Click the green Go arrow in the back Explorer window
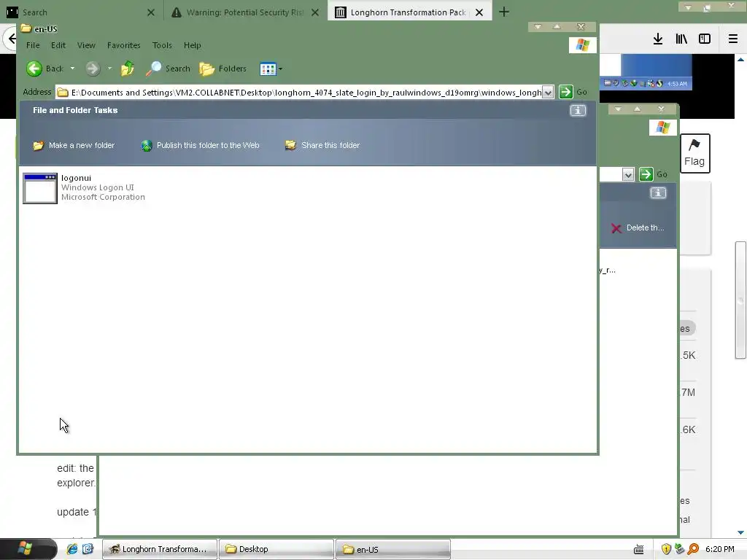The image size is (747, 560). click(x=646, y=174)
